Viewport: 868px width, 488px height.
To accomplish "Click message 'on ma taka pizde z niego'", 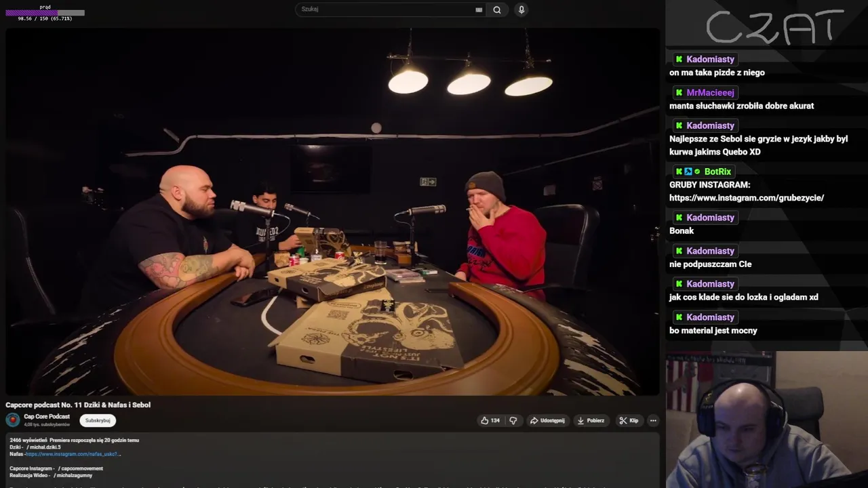I will pyautogui.click(x=717, y=73).
